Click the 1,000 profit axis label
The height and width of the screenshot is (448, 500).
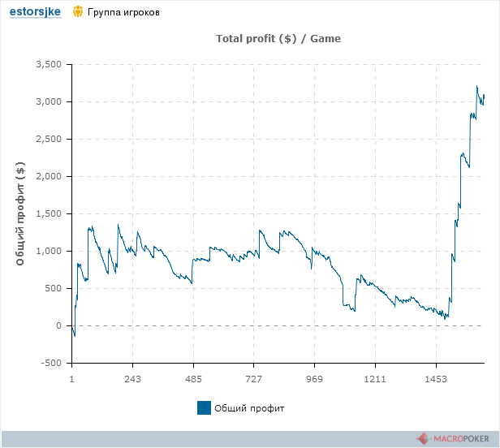tap(51, 251)
